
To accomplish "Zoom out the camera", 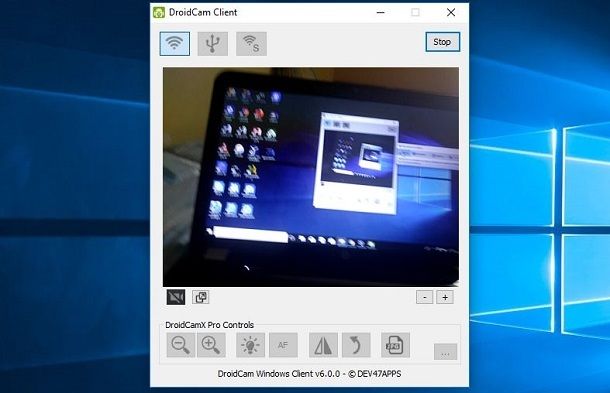I will 181,345.
